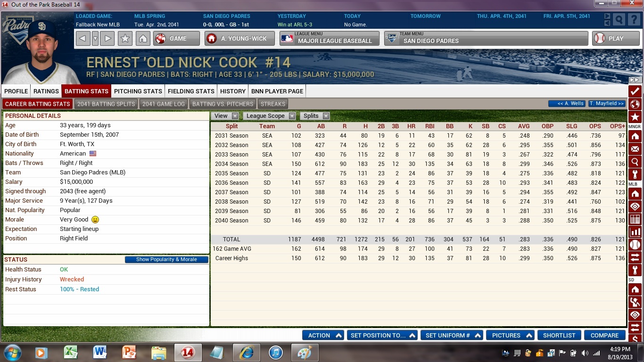Viewport: 644px width, 362px height.
Task: Click the forward navigation arrow
Action: click(108, 39)
